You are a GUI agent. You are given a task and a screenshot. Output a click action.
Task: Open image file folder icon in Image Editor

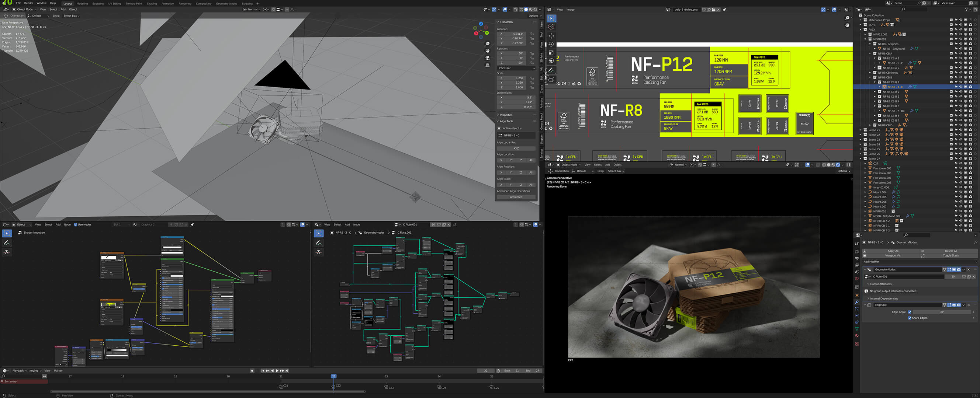[x=713, y=10]
